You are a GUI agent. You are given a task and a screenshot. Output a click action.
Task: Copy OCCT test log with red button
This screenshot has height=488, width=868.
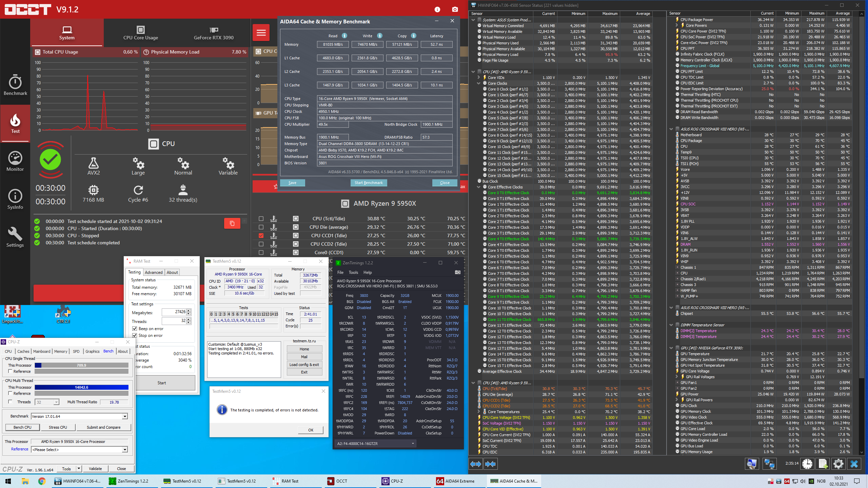tap(232, 223)
